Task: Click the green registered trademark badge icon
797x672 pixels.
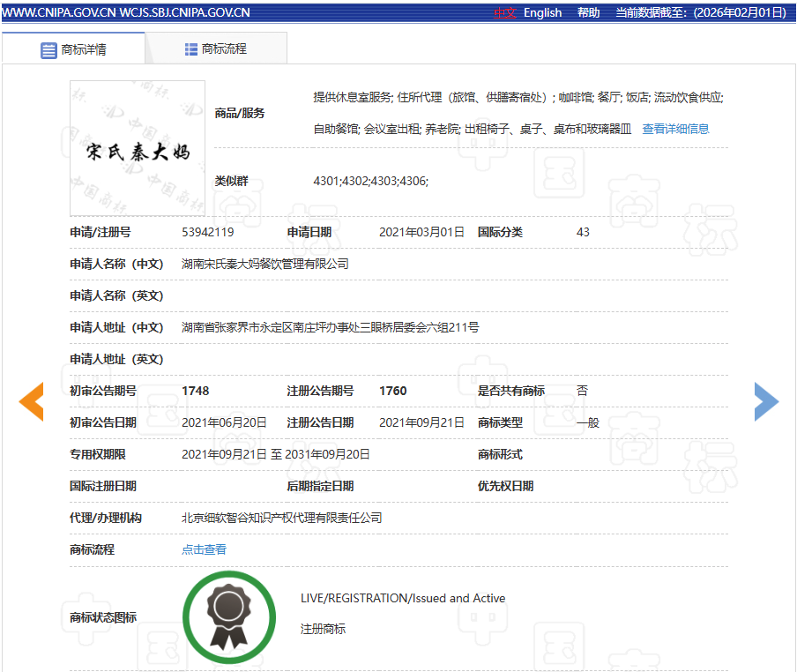Action: point(224,616)
